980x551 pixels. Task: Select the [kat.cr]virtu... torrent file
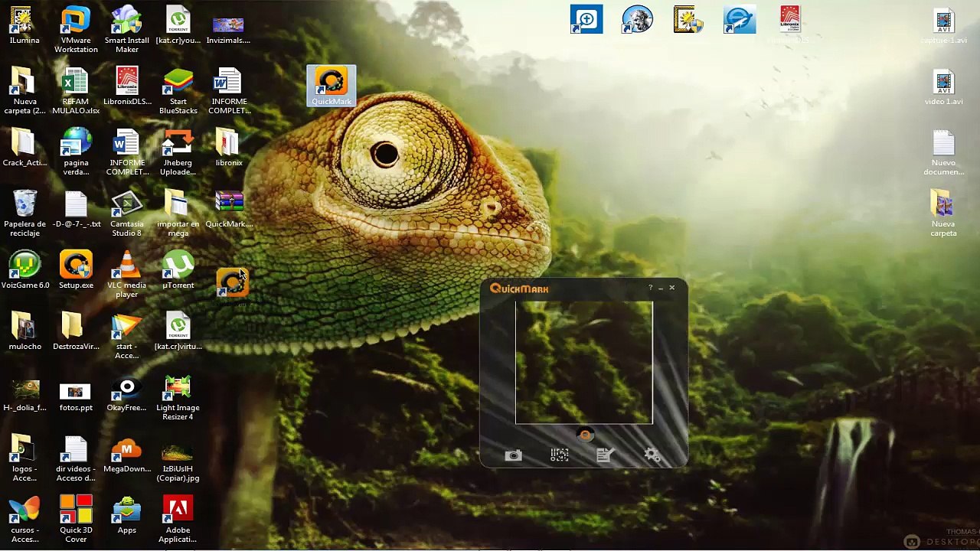pos(178,331)
